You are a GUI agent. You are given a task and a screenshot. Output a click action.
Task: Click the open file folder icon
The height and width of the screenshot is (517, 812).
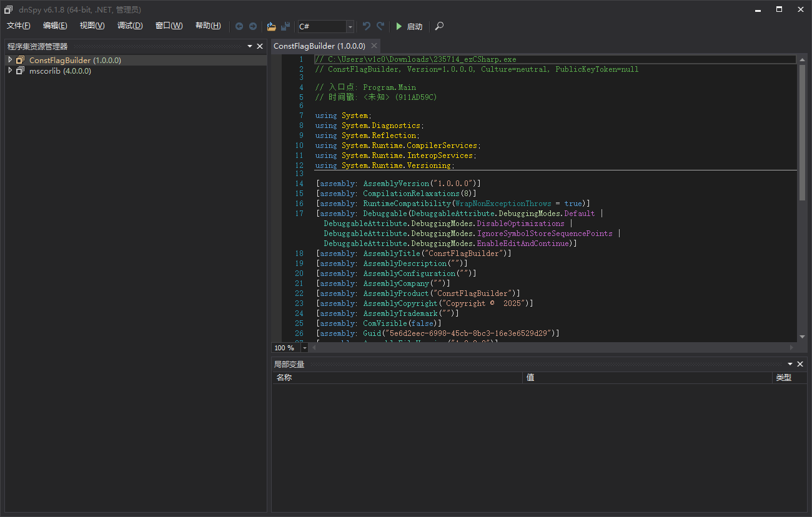(271, 26)
